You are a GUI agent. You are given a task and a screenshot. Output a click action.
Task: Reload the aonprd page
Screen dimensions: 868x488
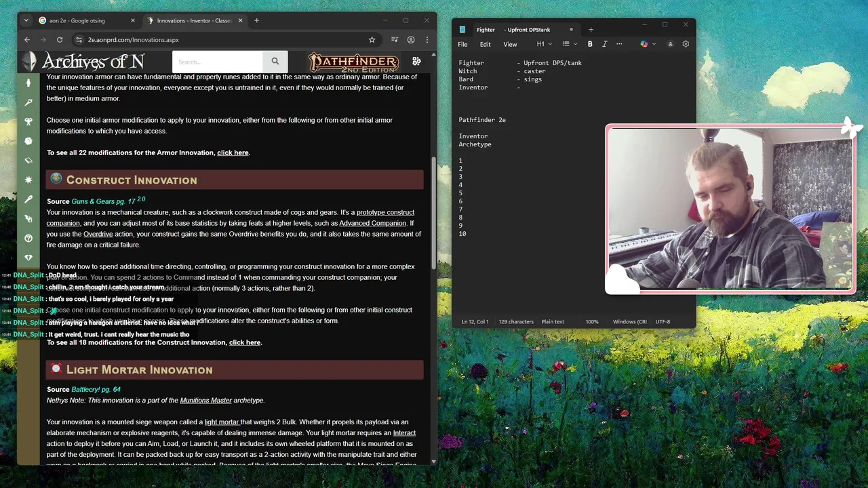click(x=60, y=40)
